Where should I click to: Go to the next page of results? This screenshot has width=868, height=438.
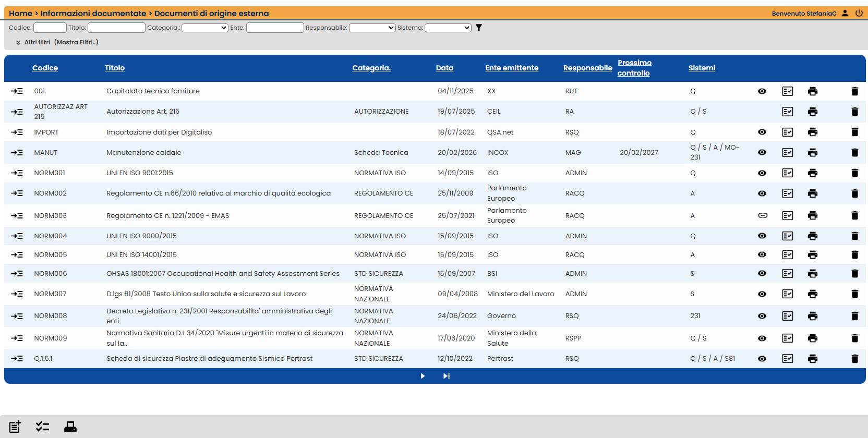[x=423, y=376]
